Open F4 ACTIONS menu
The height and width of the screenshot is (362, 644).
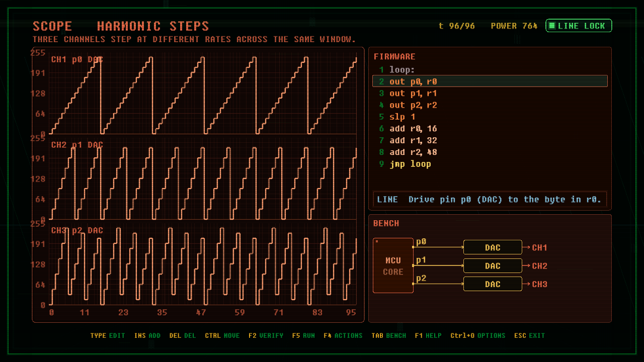343,335
